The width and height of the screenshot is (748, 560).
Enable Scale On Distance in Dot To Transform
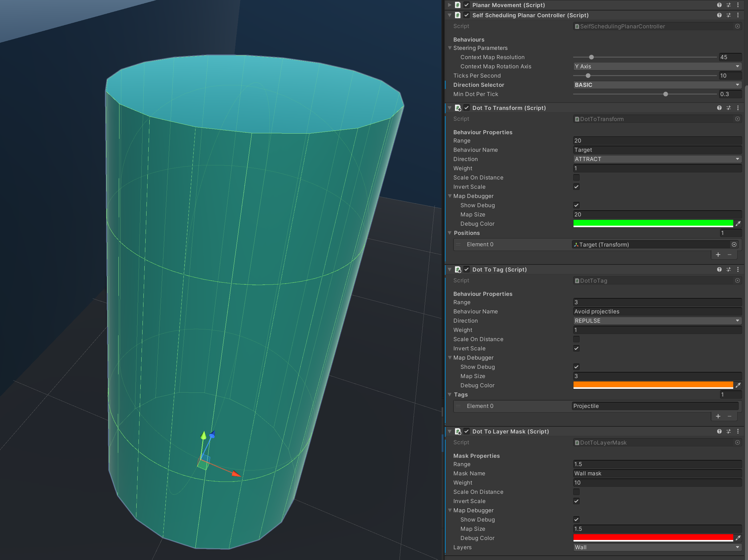[x=576, y=178]
